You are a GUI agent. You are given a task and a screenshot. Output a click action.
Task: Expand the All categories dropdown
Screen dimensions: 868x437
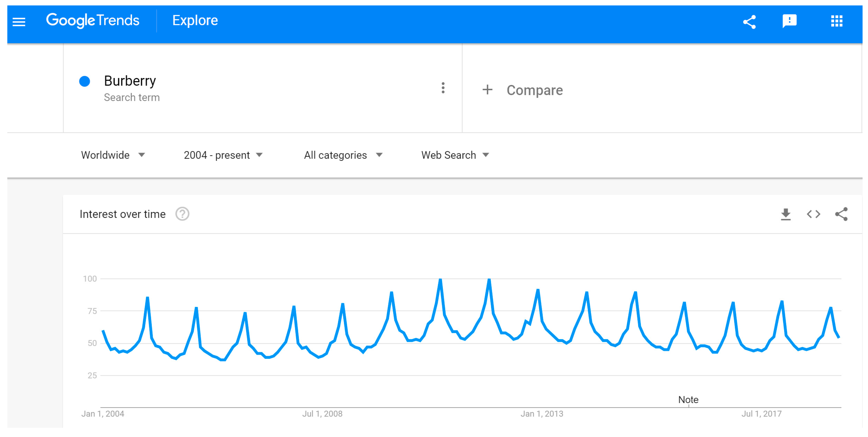coord(343,155)
